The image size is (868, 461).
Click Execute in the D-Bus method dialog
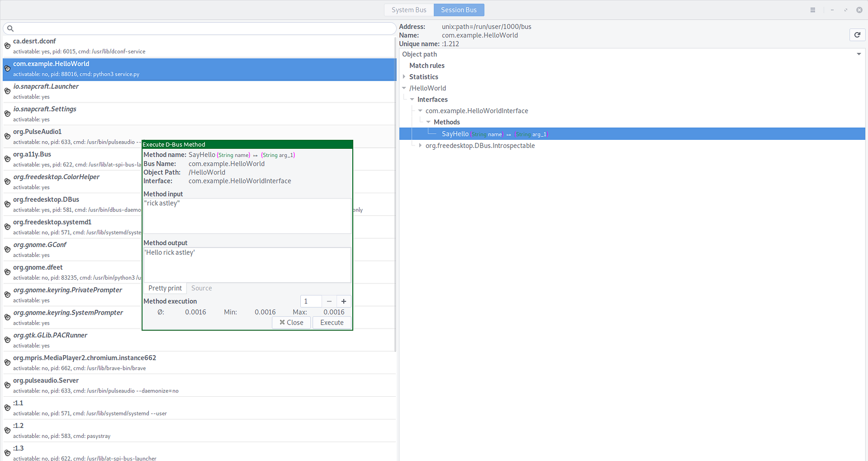pos(332,323)
